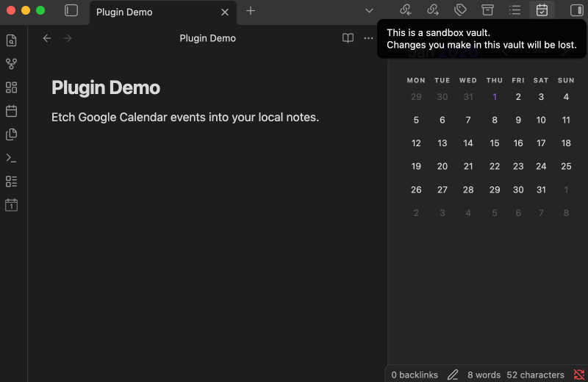Viewport: 588px width, 382px height.
Task: Select day 24 in the calendar
Action: (x=541, y=167)
